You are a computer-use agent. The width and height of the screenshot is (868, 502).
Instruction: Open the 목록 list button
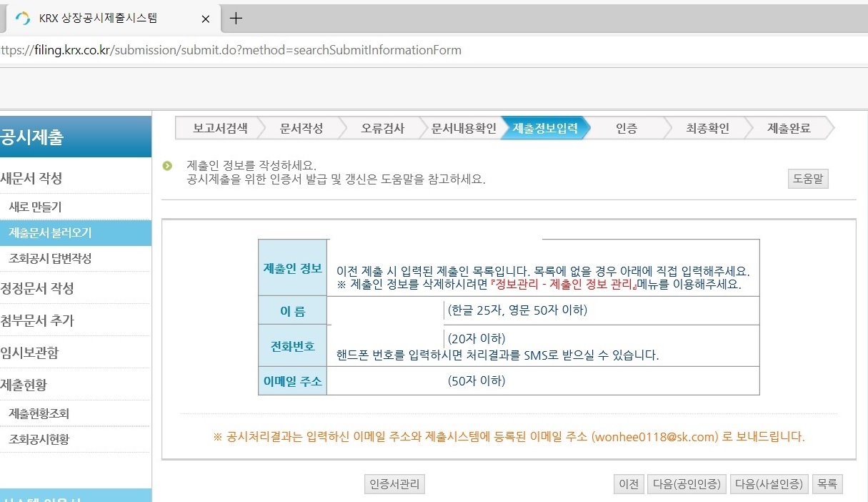[x=827, y=483]
